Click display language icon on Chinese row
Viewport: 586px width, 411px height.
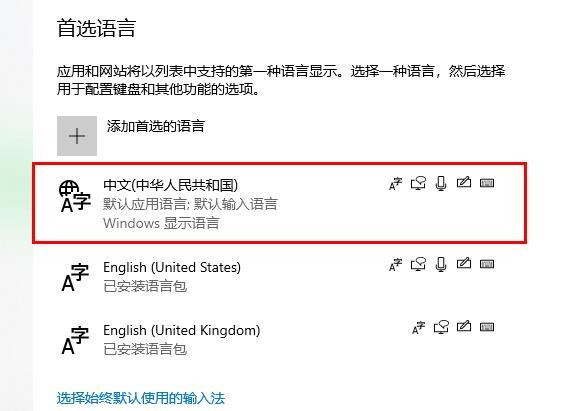(x=395, y=183)
